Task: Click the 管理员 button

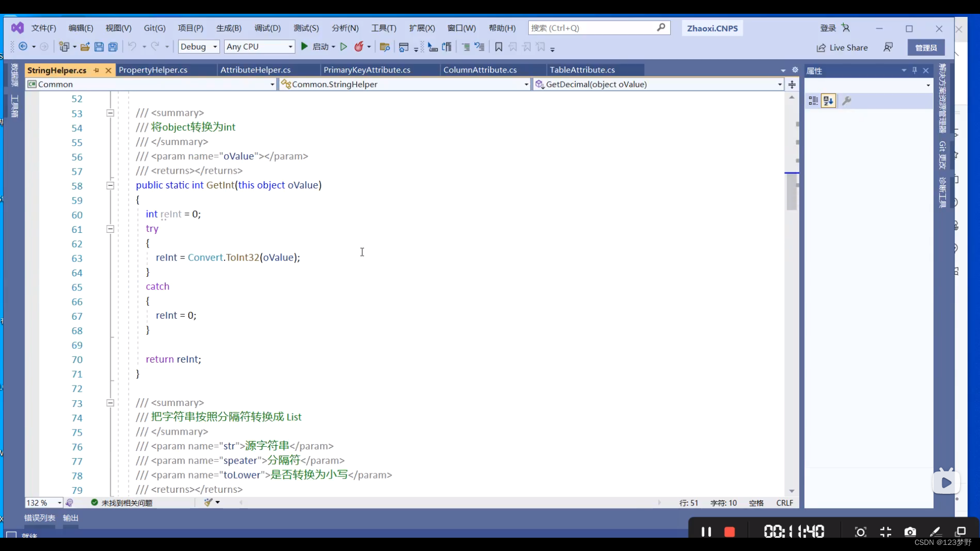Action: 926,47
